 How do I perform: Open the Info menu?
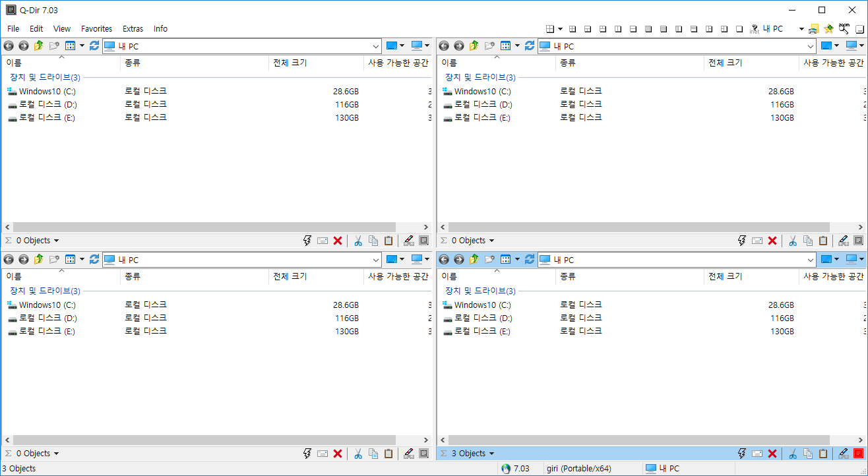pyautogui.click(x=160, y=29)
